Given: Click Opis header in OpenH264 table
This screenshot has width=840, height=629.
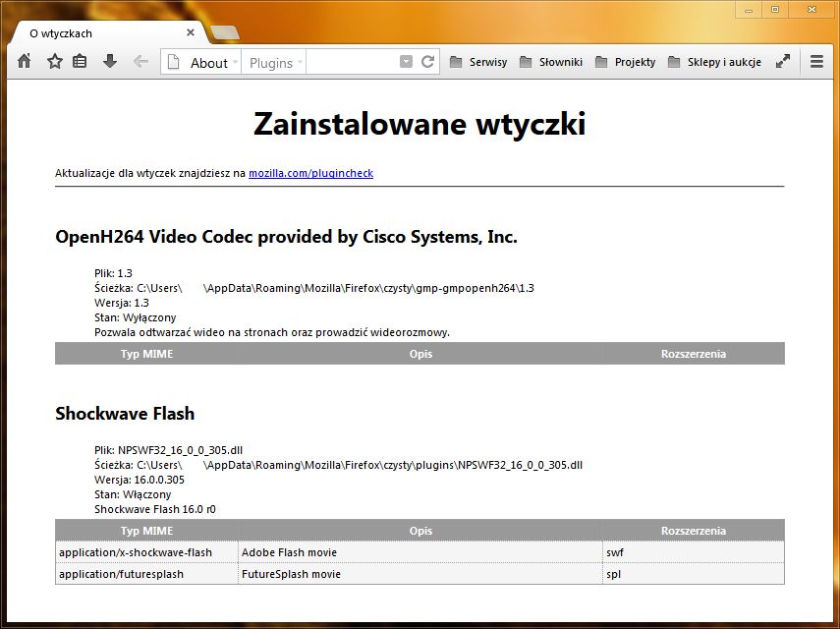Looking at the screenshot, I should pyautogui.click(x=420, y=354).
